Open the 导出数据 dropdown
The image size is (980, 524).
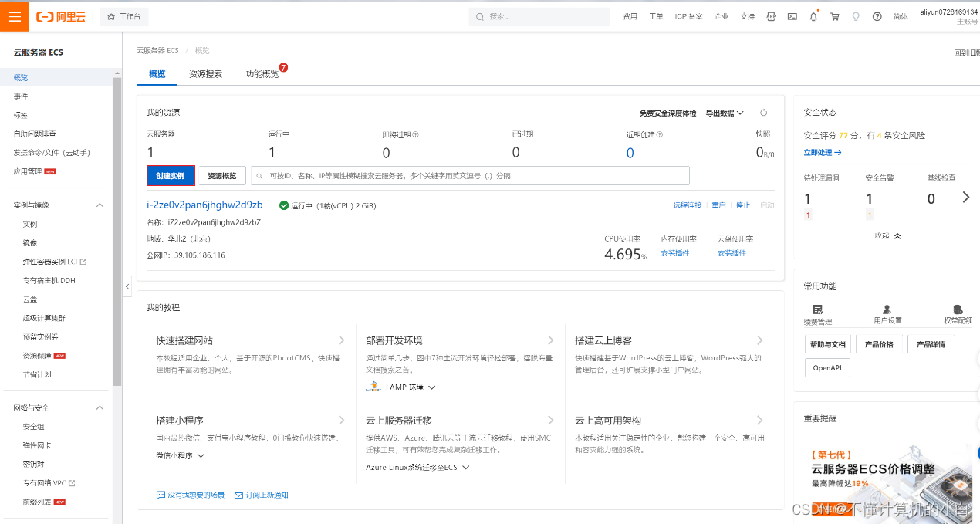(725, 113)
